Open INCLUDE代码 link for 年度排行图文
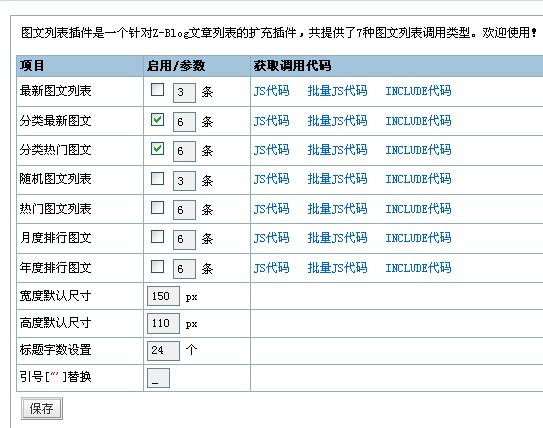The width and height of the screenshot is (543, 428). point(418,267)
